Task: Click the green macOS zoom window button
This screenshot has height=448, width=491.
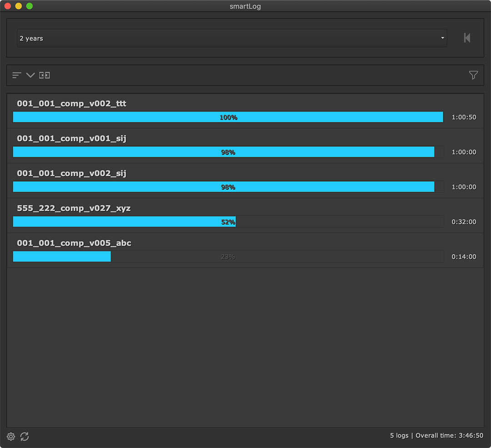Action: (29, 6)
